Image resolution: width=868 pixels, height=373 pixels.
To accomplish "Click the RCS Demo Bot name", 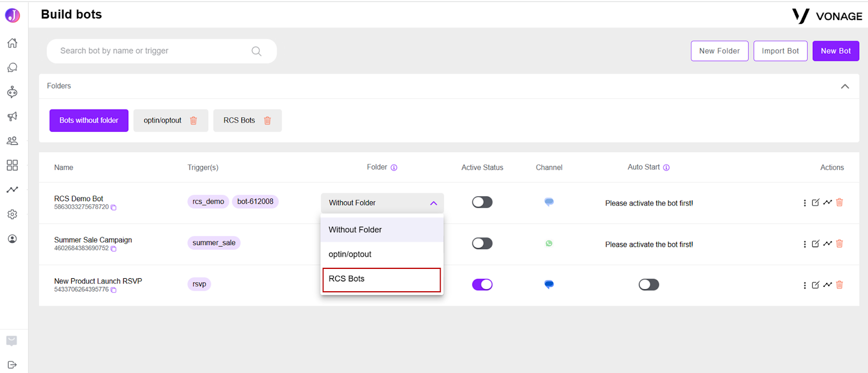I will click(x=79, y=198).
